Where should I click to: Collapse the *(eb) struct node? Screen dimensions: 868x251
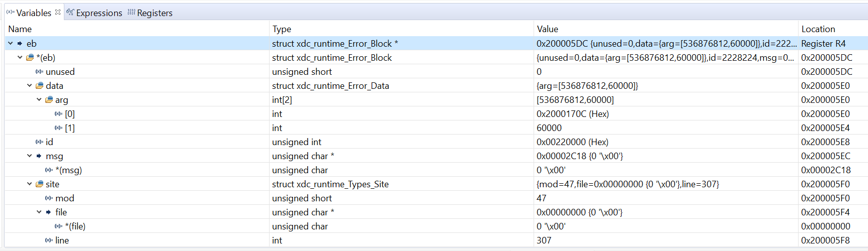20,58
